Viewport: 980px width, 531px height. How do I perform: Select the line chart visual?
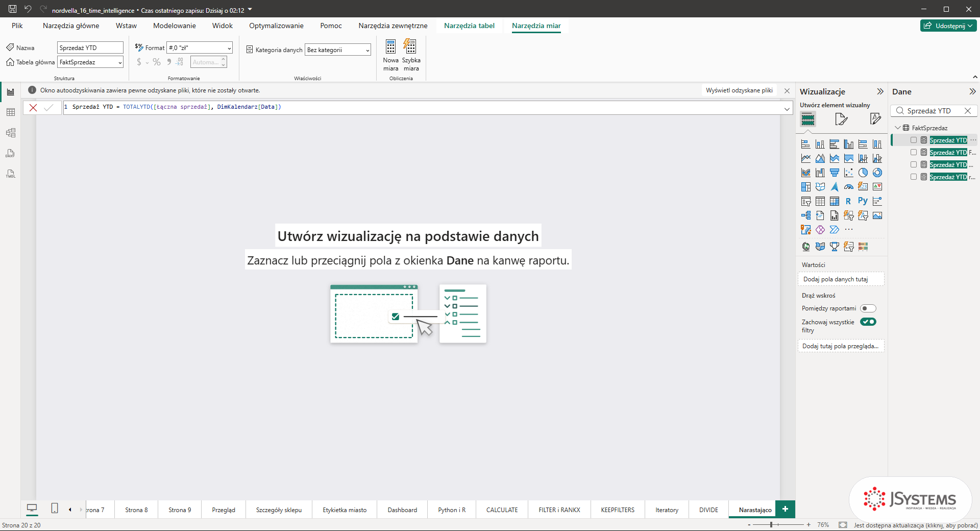pyautogui.click(x=806, y=158)
